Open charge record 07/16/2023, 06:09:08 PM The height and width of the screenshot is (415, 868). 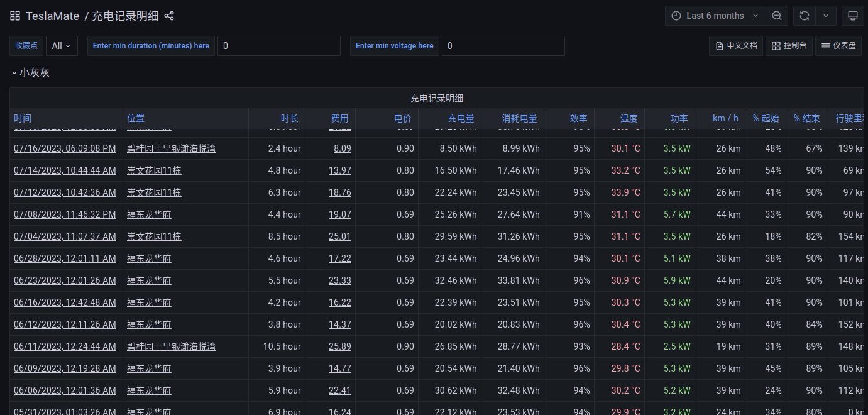[x=65, y=148]
